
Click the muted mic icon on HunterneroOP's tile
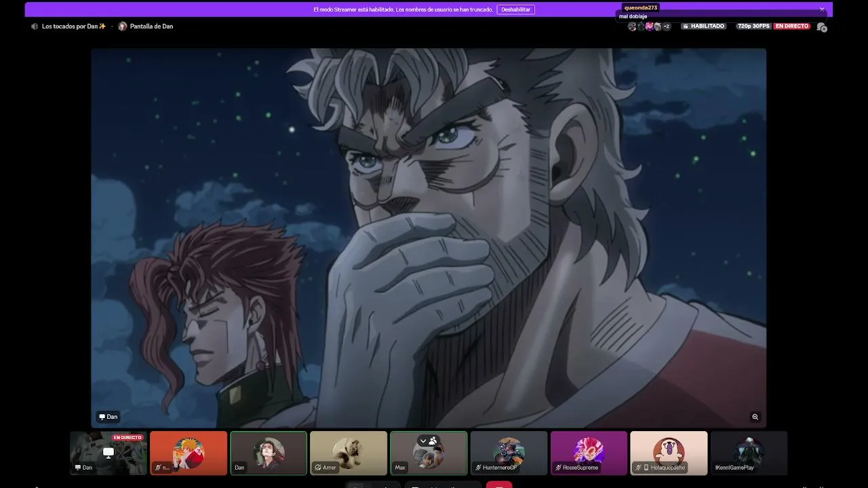(x=478, y=468)
